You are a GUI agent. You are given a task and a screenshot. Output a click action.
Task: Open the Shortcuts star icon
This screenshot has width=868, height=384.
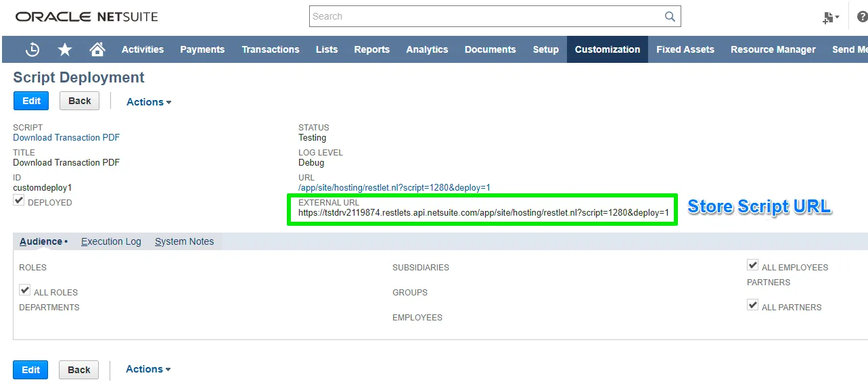65,49
